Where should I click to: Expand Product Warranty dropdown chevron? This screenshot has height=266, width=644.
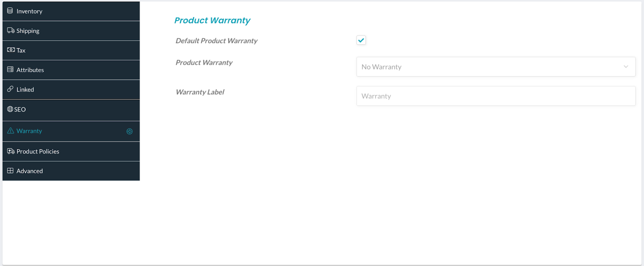click(x=626, y=67)
